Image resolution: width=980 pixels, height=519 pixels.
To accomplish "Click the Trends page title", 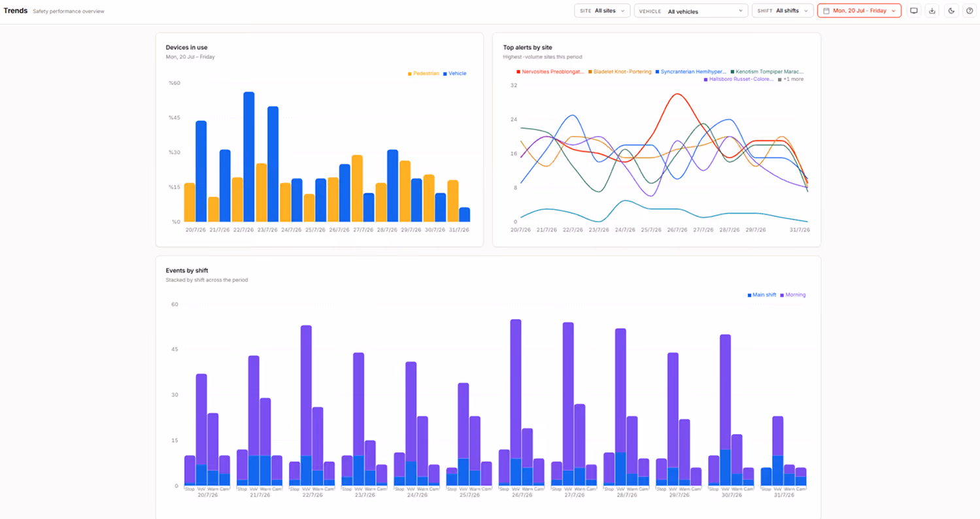I will point(16,10).
